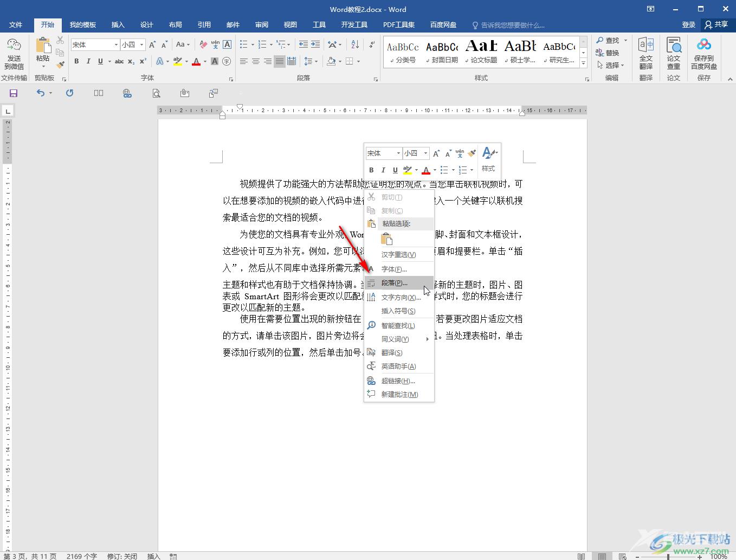The image size is (736, 560).
Task: Click subscript x₂ icon in ribbon
Action: point(131,62)
